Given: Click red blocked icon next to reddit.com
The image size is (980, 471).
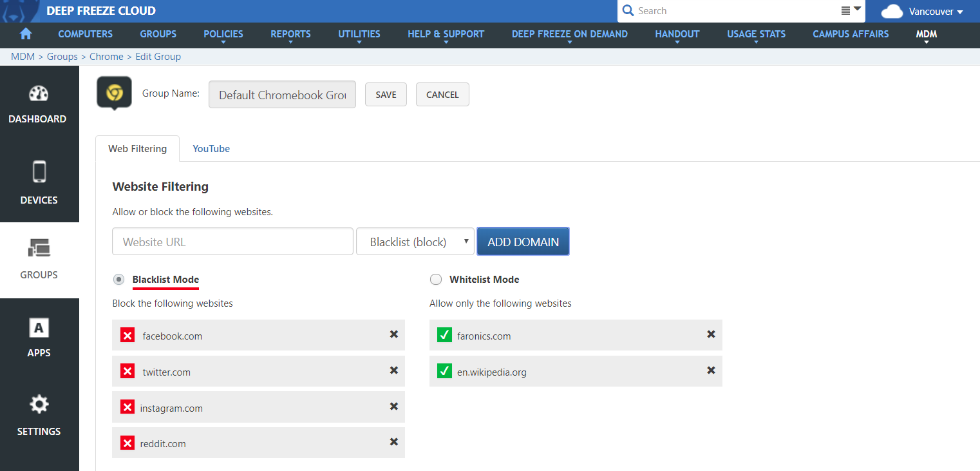Looking at the screenshot, I should (x=127, y=443).
